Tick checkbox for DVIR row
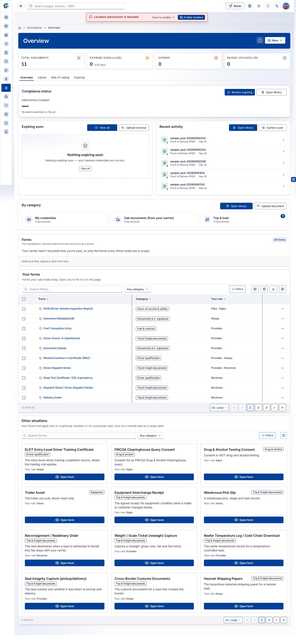The width and height of the screenshot is (296, 644). coord(24,309)
